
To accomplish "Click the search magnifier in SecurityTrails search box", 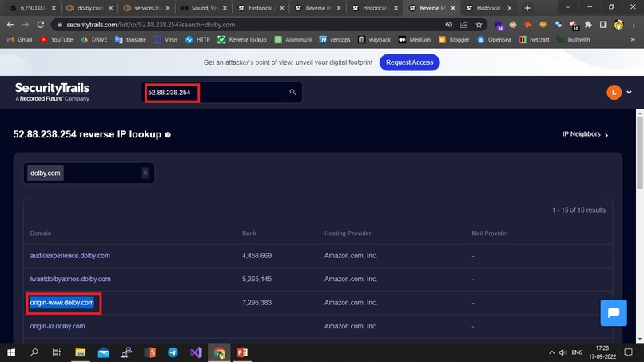I will click(x=292, y=92).
